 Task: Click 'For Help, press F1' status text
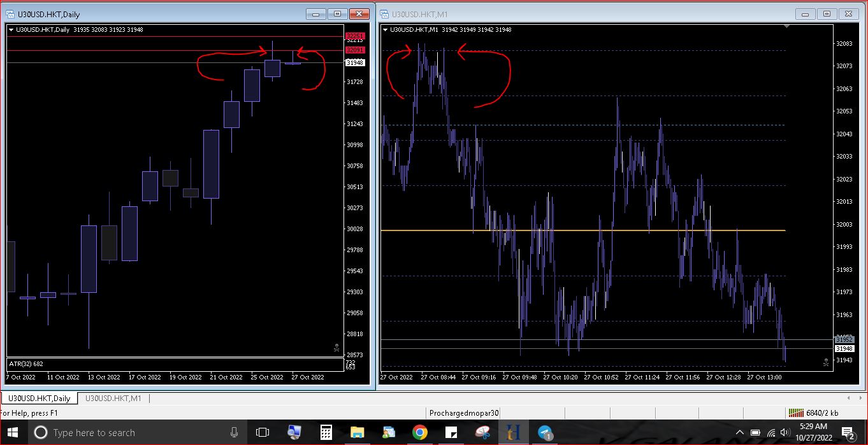[29, 413]
